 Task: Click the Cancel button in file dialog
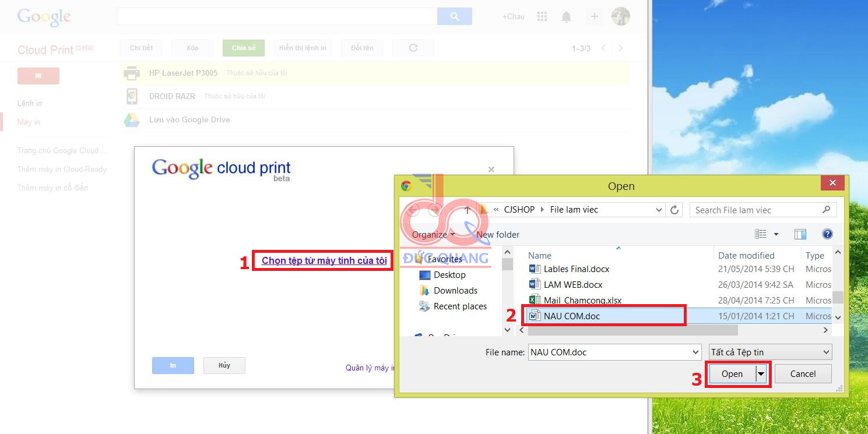point(803,374)
